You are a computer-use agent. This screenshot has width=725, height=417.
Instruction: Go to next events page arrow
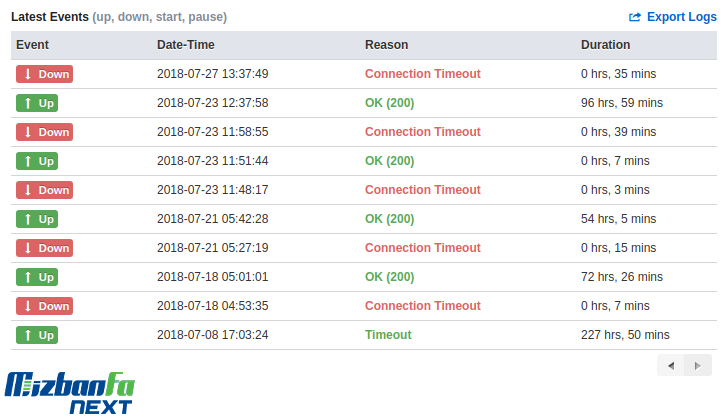click(698, 366)
